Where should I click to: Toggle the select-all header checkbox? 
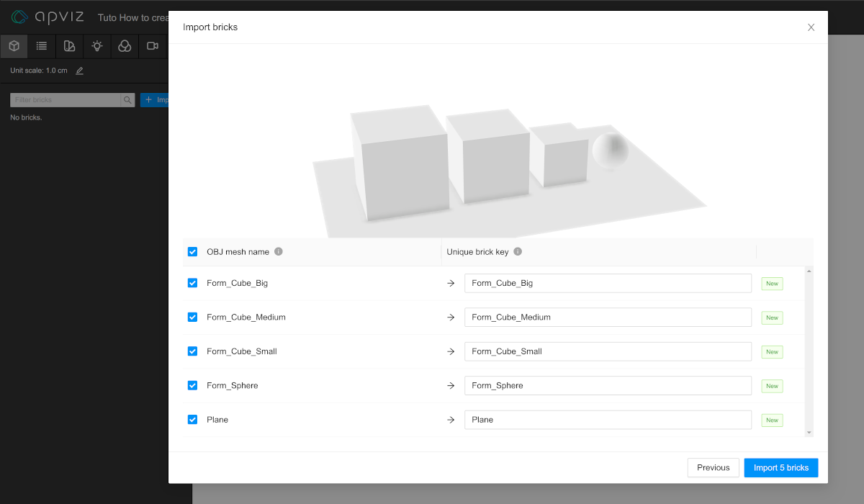[x=192, y=252]
